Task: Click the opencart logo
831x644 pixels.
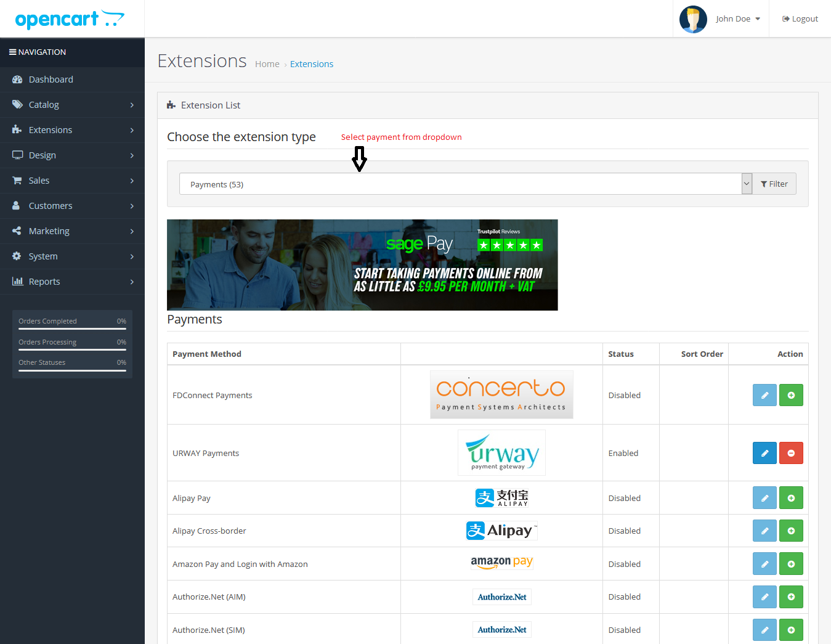Action: point(69,19)
